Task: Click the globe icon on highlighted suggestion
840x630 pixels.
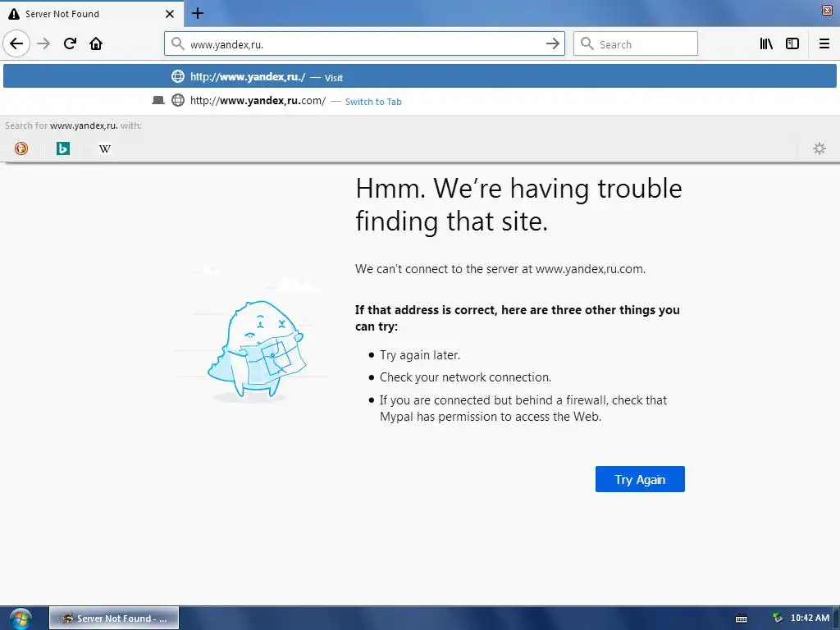Action: (178, 76)
